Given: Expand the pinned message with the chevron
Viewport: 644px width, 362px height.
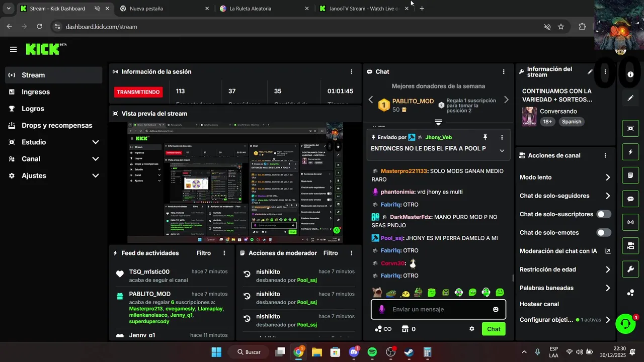Looking at the screenshot, I should click(502, 150).
